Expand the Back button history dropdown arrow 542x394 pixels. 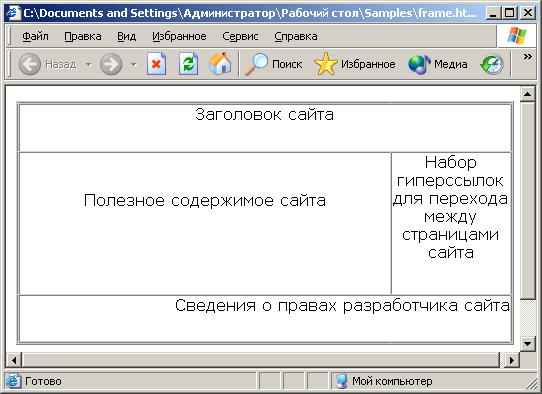point(89,65)
